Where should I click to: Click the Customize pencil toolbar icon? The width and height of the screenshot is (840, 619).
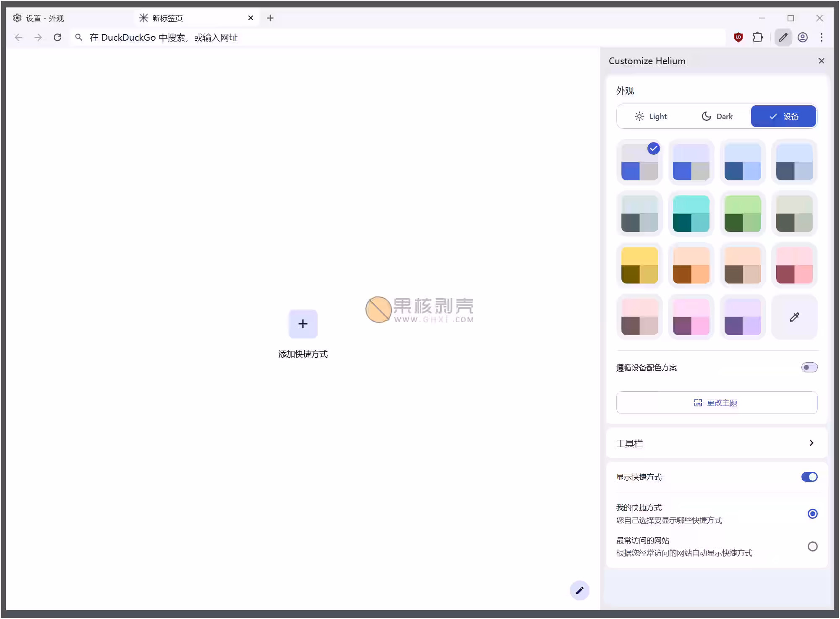pyautogui.click(x=783, y=37)
